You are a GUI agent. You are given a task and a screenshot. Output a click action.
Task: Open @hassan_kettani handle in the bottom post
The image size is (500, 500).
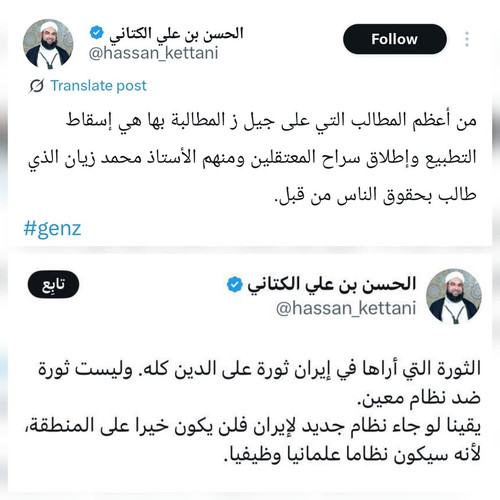pyautogui.click(x=346, y=308)
